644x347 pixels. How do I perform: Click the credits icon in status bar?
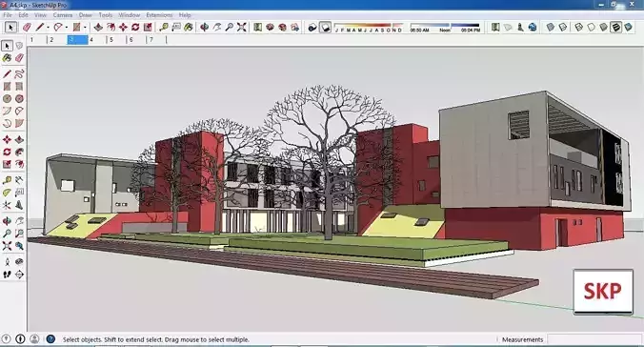tap(20, 339)
